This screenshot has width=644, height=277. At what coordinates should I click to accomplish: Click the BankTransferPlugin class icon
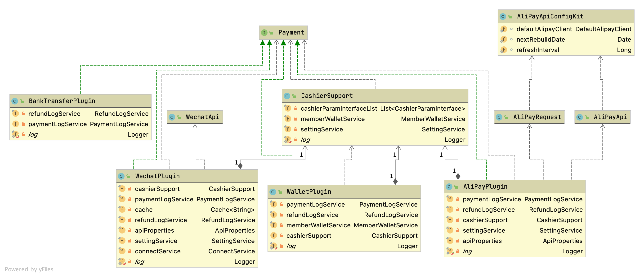pos(14,101)
